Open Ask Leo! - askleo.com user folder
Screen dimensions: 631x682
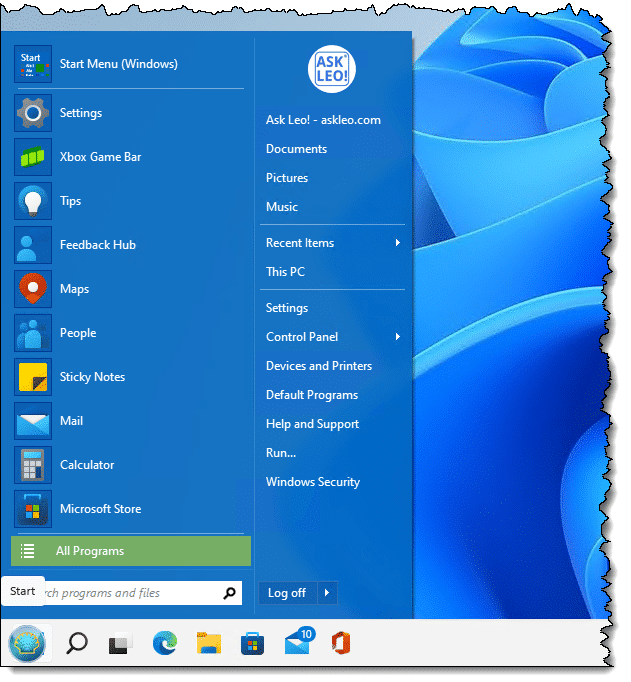[323, 120]
